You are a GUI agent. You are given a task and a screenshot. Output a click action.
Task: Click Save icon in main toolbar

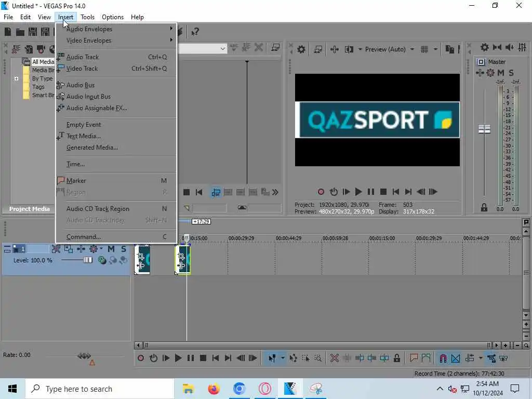tap(33, 32)
